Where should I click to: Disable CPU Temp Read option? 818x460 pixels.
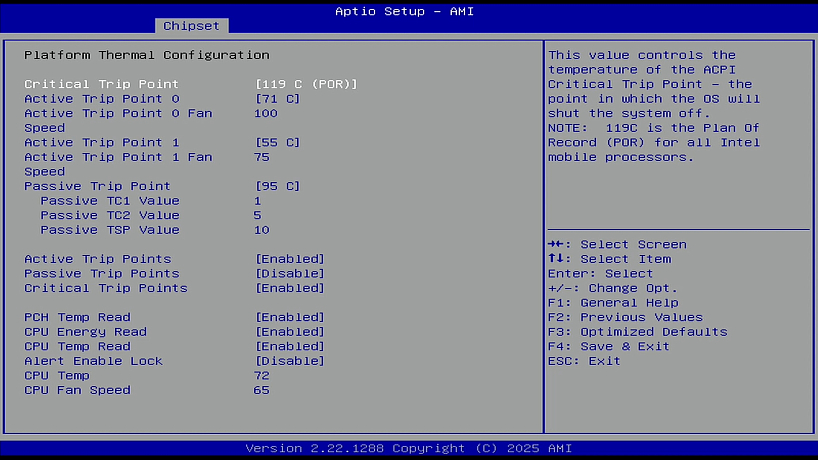[290, 346]
